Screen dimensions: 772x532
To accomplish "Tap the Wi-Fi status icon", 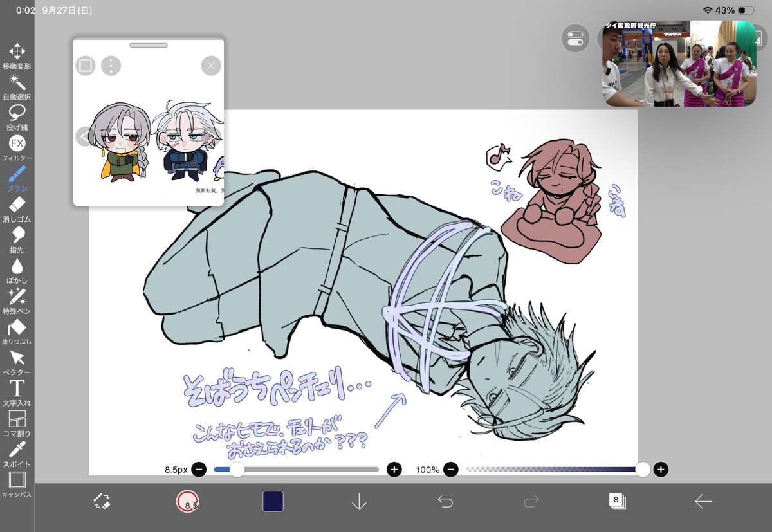I will pyautogui.click(x=708, y=10).
